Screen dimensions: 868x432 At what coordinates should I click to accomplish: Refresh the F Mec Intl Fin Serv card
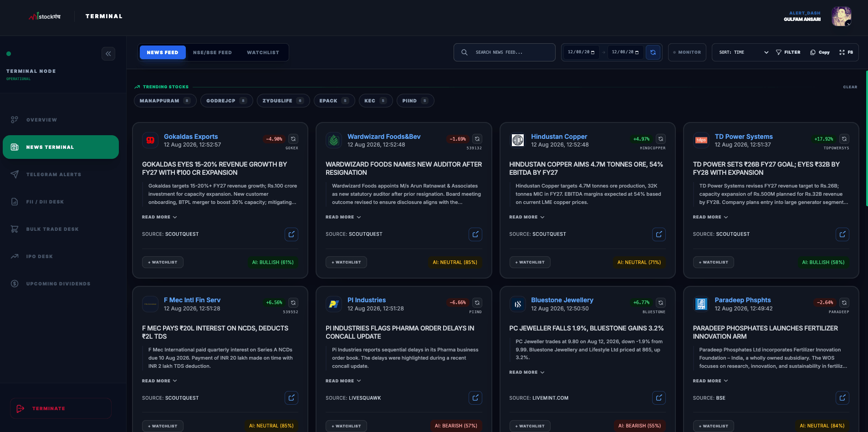pyautogui.click(x=293, y=302)
